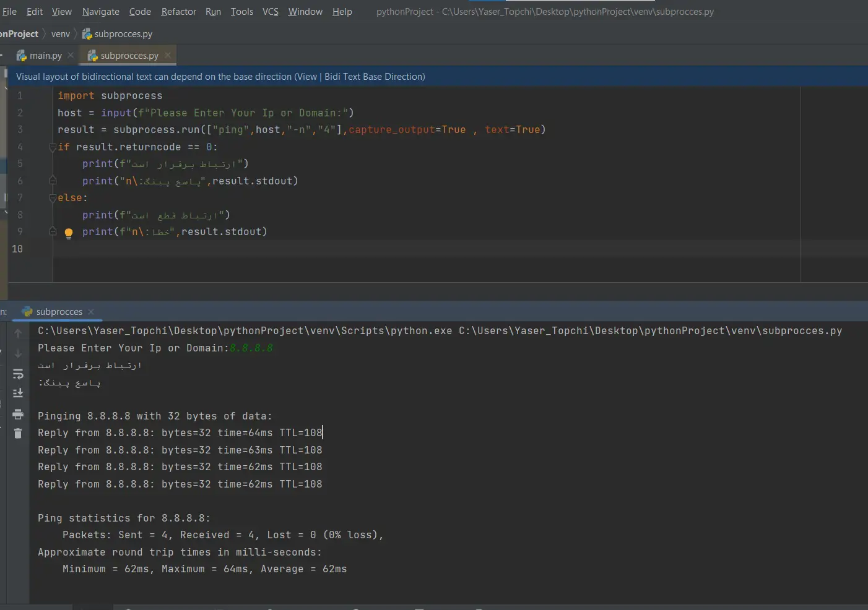Open the Navigate menu
Screen dimensions: 868x610
tap(101, 12)
